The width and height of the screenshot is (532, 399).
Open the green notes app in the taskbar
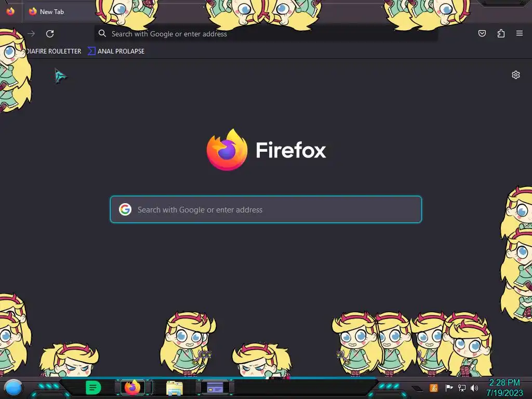tap(93, 388)
